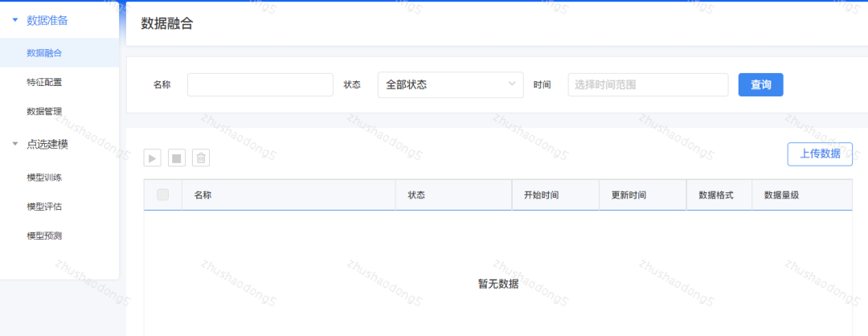Focus the 名称 search input field

(260, 84)
